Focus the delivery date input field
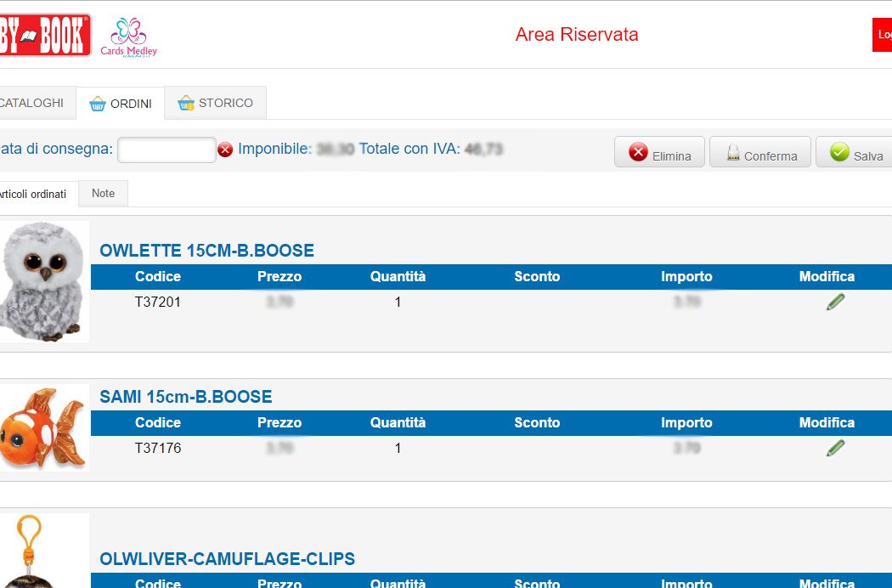Screen dimensions: 892x588 (x=167, y=150)
